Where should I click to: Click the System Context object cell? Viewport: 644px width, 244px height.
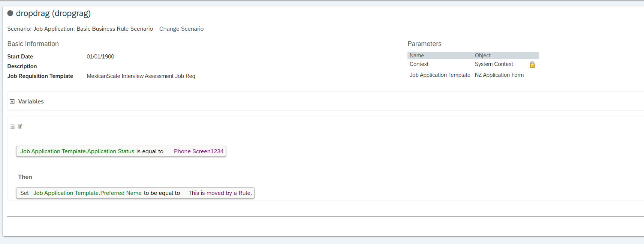[494, 64]
